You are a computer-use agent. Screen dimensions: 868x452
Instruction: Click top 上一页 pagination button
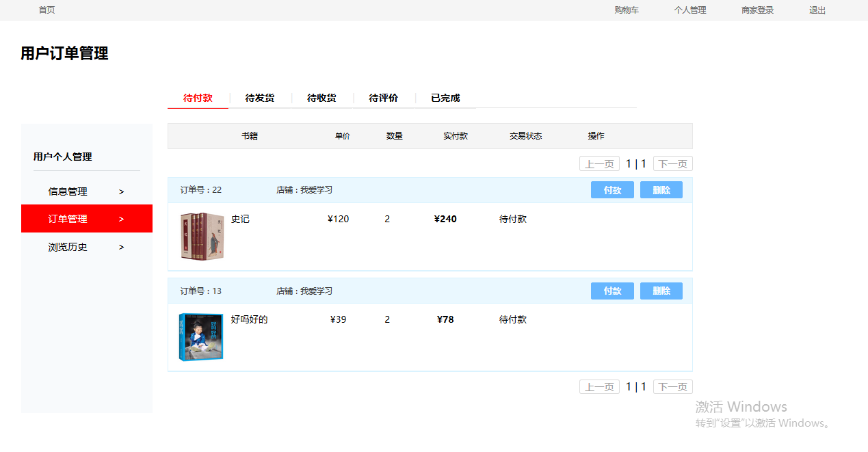click(x=599, y=163)
